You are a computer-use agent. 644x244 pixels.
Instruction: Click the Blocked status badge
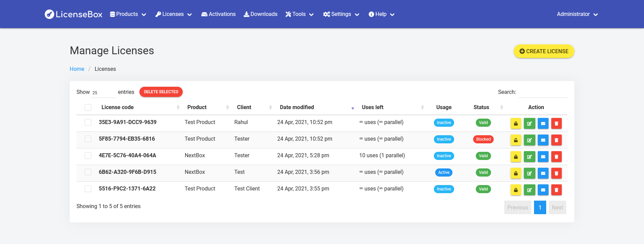point(483,139)
